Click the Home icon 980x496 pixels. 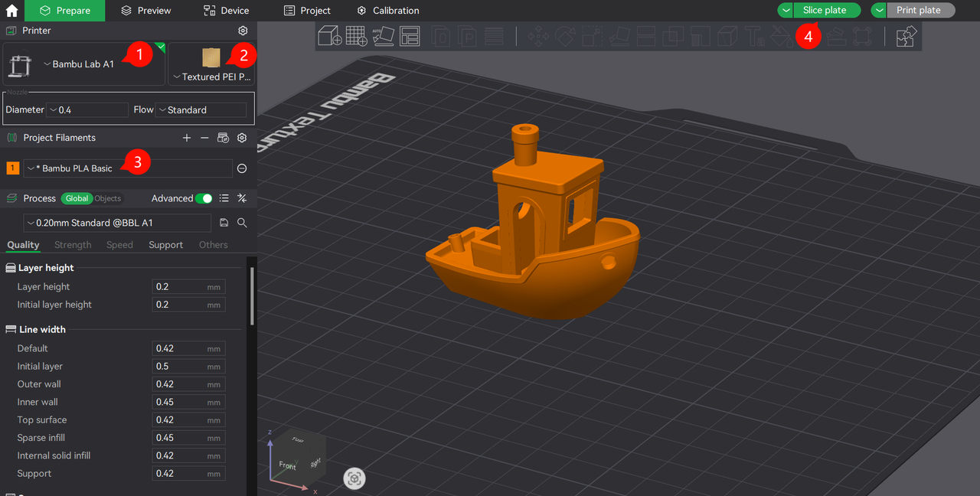[11, 11]
